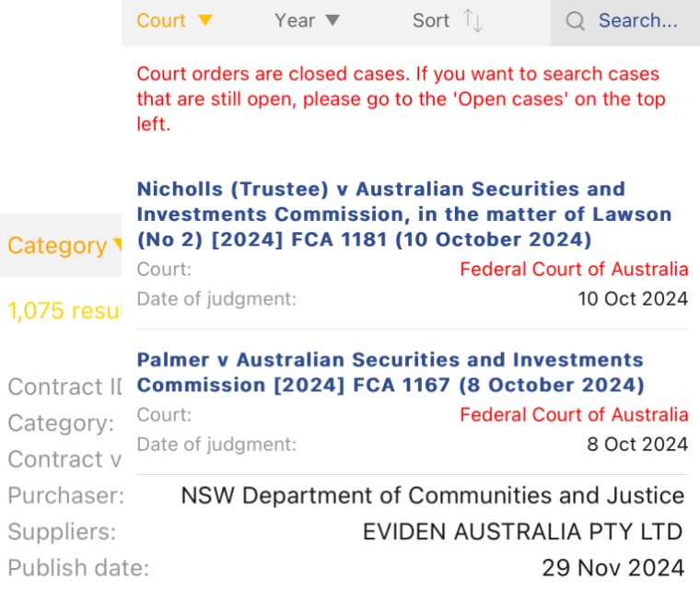Open the Nicholls (Trustee) v ASIC case
This screenshot has width=700, height=590.
404,214
